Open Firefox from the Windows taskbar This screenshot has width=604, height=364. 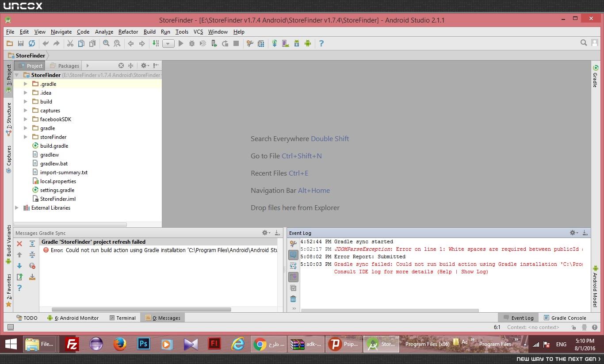[119, 344]
